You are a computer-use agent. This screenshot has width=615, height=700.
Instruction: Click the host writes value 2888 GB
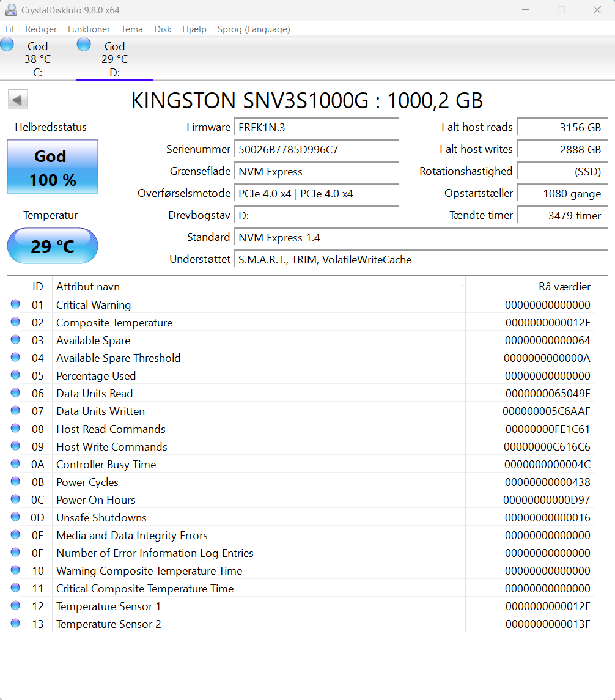[x=562, y=150]
